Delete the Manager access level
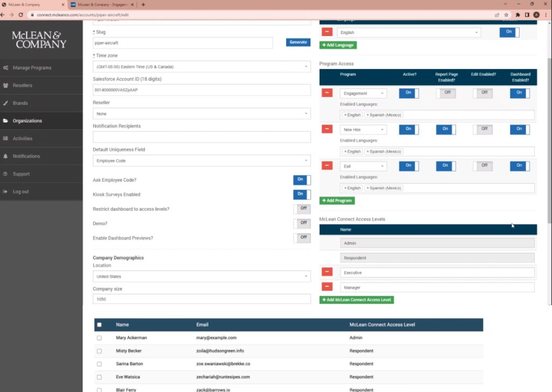Image resolution: width=552 pixels, height=392 pixels. pyautogui.click(x=327, y=287)
